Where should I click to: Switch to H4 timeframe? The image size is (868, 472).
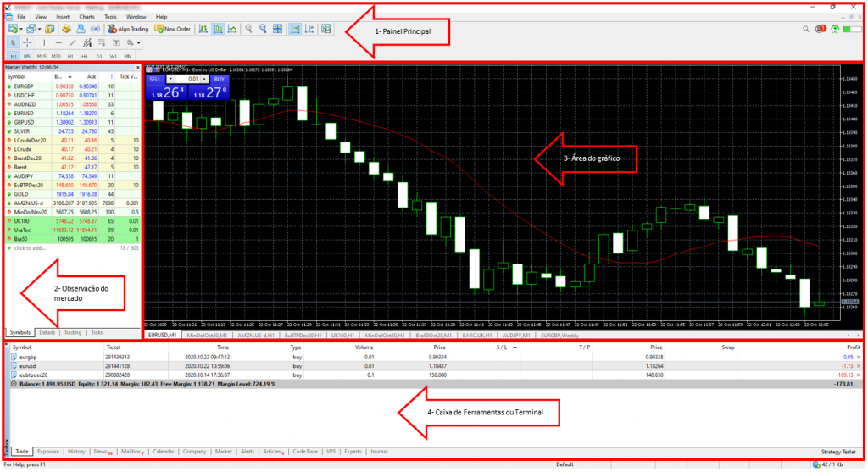[85, 57]
